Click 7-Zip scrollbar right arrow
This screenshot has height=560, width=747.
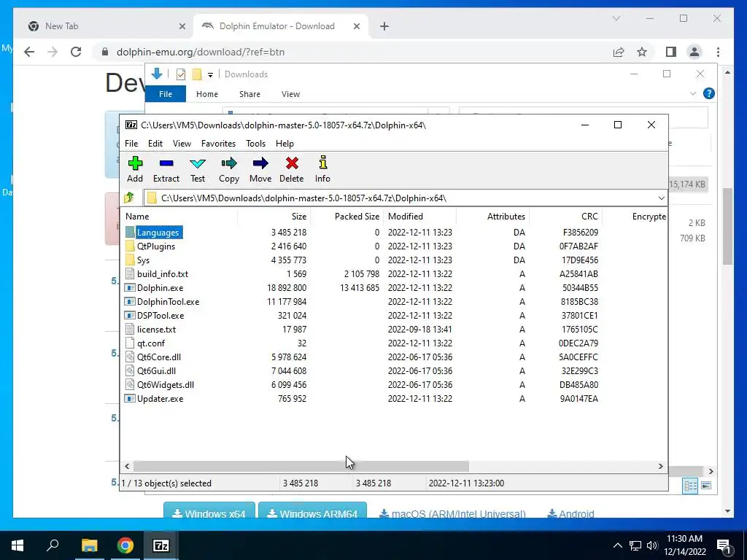click(660, 466)
